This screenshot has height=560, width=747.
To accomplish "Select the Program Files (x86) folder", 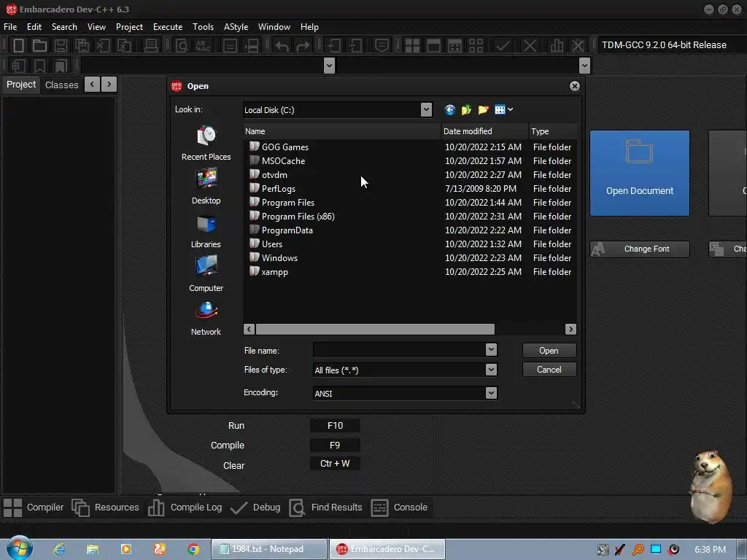I will pyautogui.click(x=298, y=216).
